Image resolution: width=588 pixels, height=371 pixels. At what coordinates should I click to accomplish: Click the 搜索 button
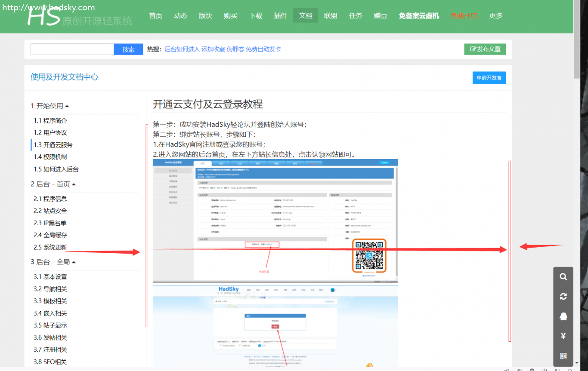(x=128, y=49)
